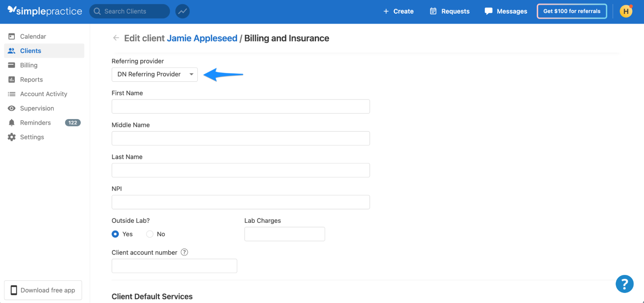Click the Last Name input field
The width and height of the screenshot is (644, 303).
(241, 170)
